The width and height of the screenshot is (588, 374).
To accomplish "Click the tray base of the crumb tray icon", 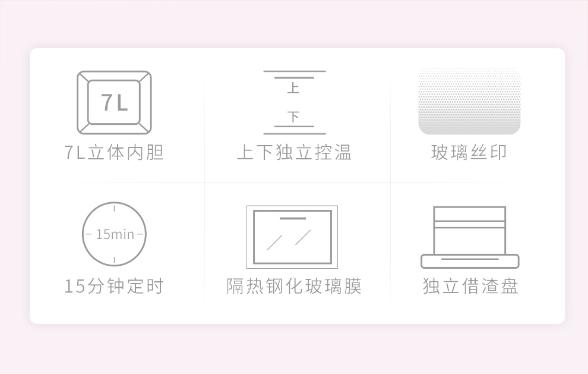I will tap(470, 262).
